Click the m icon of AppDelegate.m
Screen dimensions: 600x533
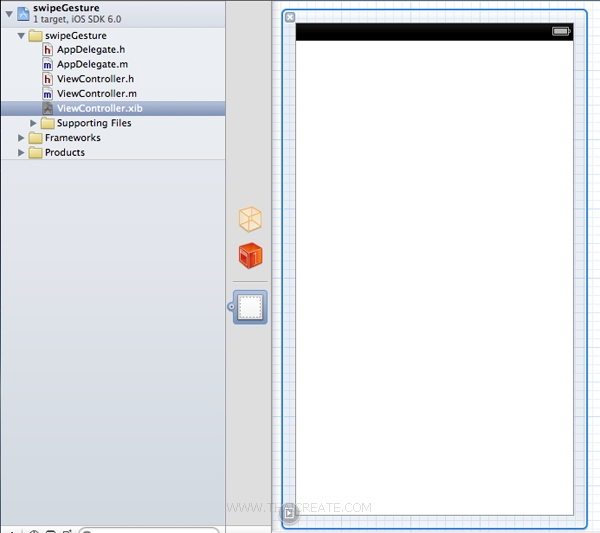[x=47, y=64]
